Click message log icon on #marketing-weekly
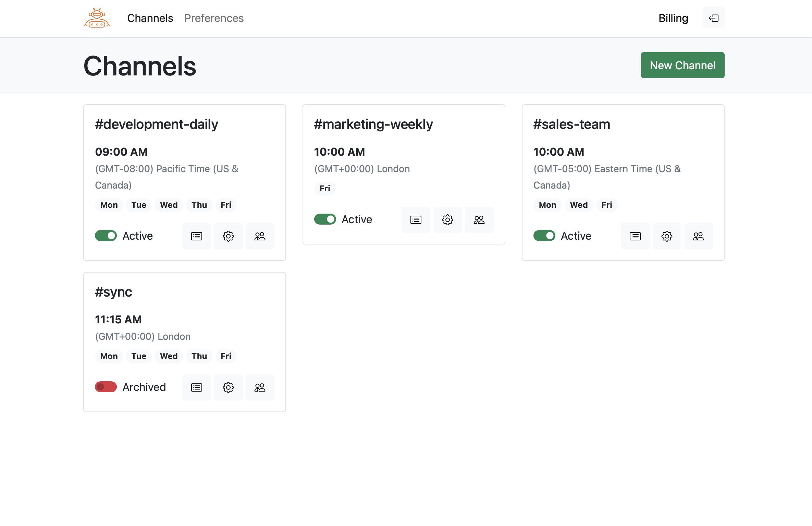This screenshot has height=526, width=812. coord(416,219)
